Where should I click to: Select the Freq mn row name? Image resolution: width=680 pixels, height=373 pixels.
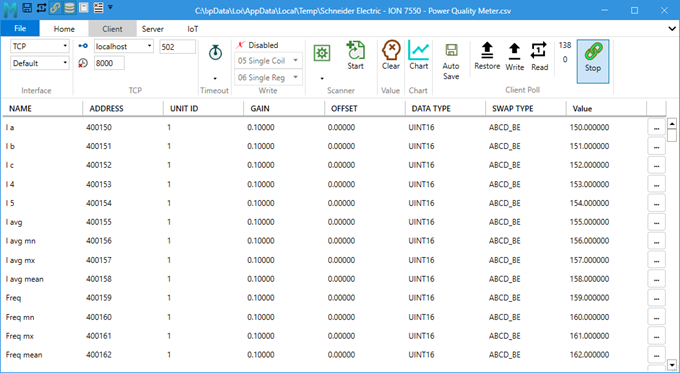(20, 317)
